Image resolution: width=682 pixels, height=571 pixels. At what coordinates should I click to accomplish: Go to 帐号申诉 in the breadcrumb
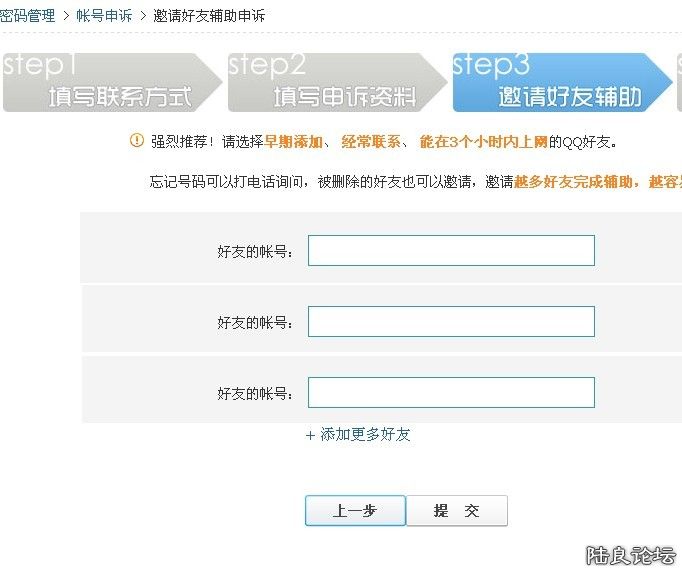coord(104,15)
